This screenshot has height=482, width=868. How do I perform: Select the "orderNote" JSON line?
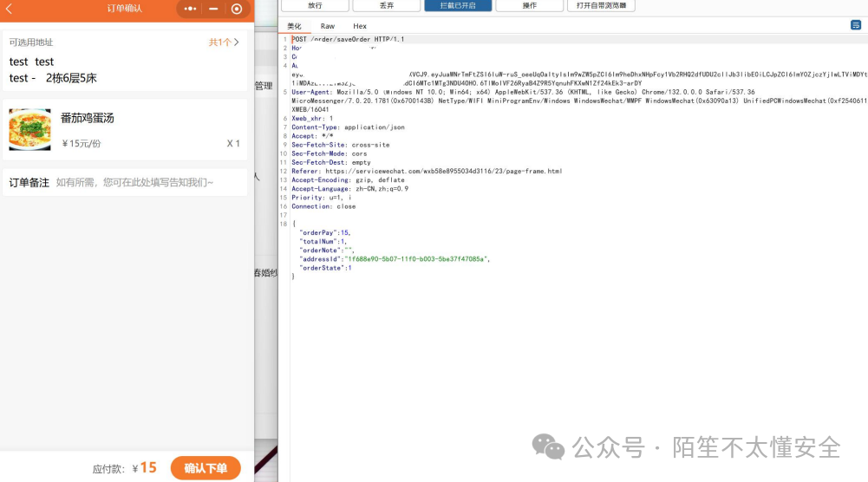(327, 251)
